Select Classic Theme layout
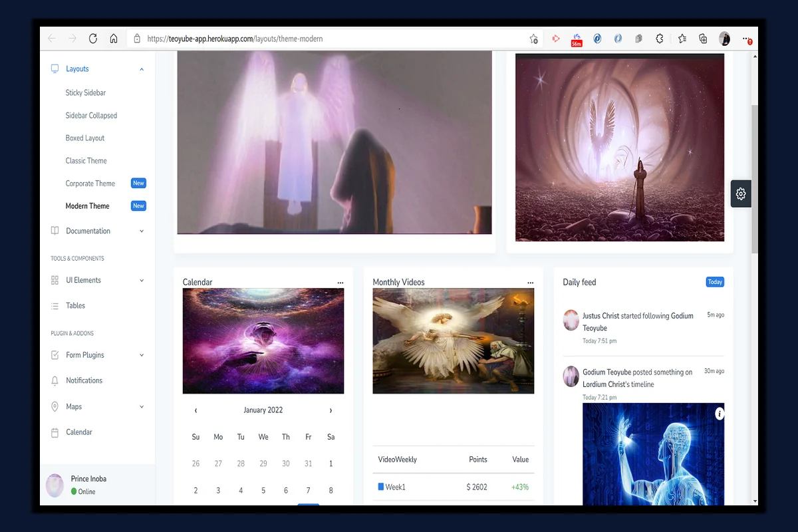The width and height of the screenshot is (798, 532). [86, 160]
